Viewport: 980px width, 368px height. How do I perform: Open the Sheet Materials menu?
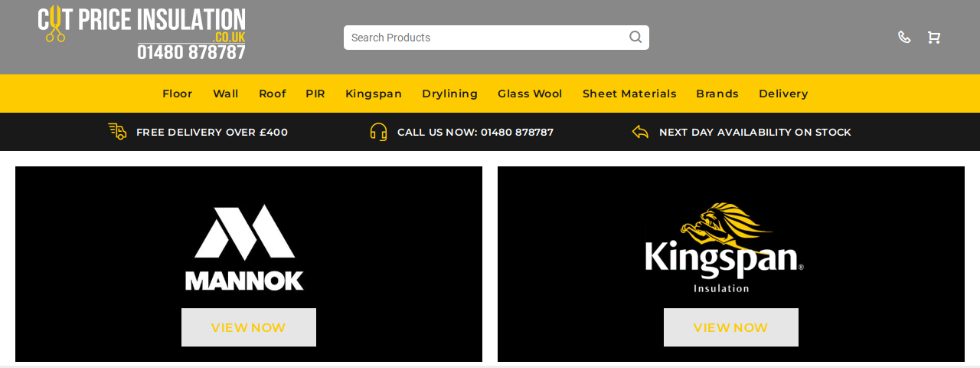coord(629,94)
